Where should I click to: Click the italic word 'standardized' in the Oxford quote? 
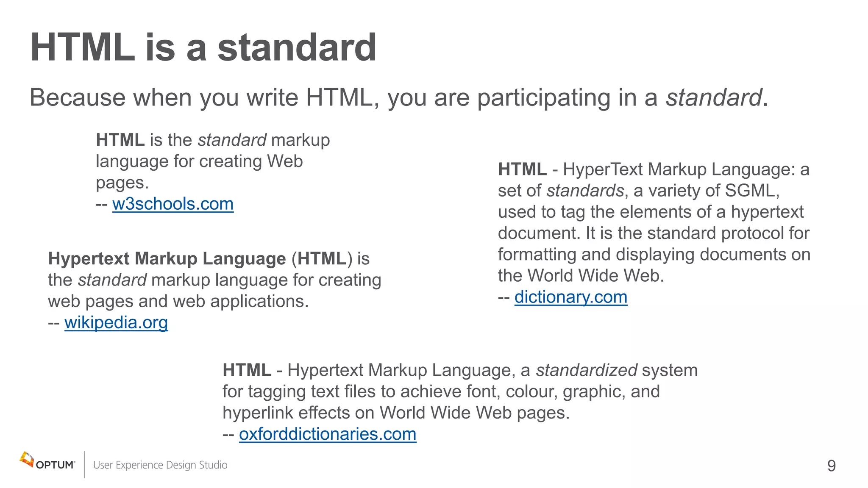tap(587, 370)
